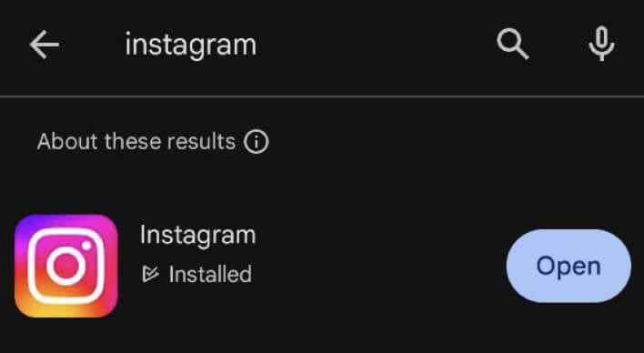This screenshot has height=353, width=644.
Task: Run the search via the magnifier icon
Action: click(513, 45)
